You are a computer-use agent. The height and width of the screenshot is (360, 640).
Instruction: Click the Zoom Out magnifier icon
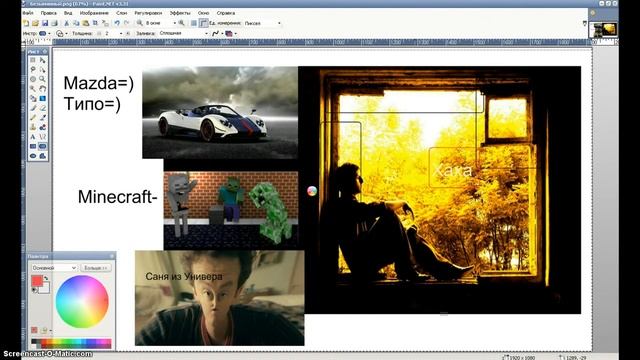[140, 23]
